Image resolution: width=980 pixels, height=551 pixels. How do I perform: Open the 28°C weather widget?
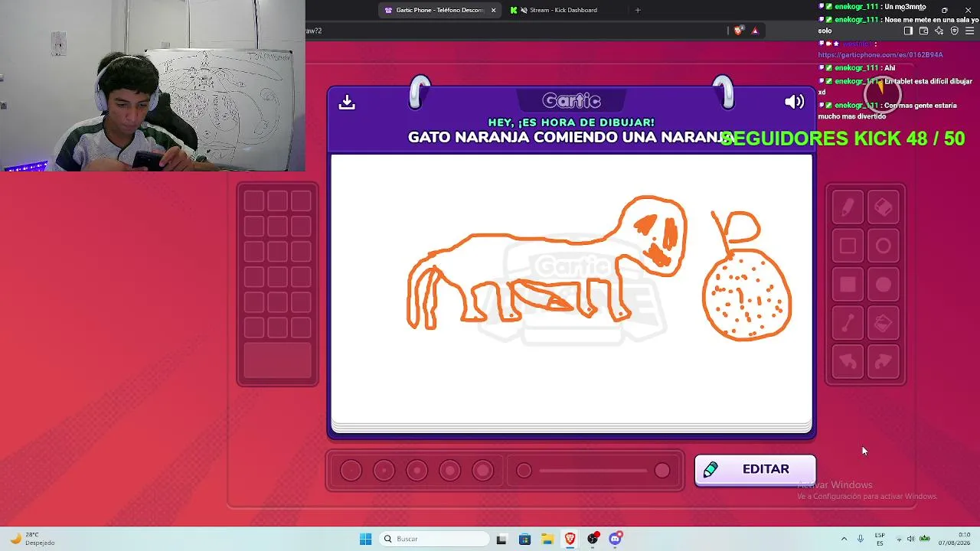coord(32,539)
